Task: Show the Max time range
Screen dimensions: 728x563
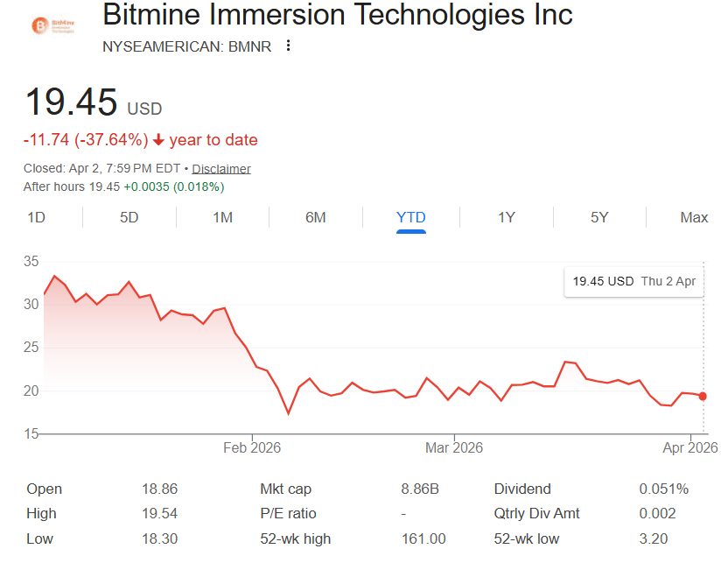Action: pos(695,217)
